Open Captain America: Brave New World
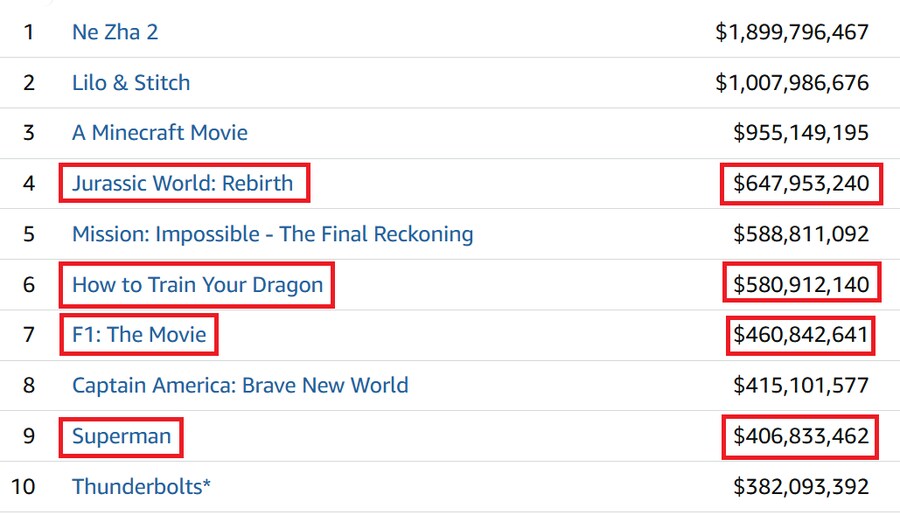 click(240, 385)
